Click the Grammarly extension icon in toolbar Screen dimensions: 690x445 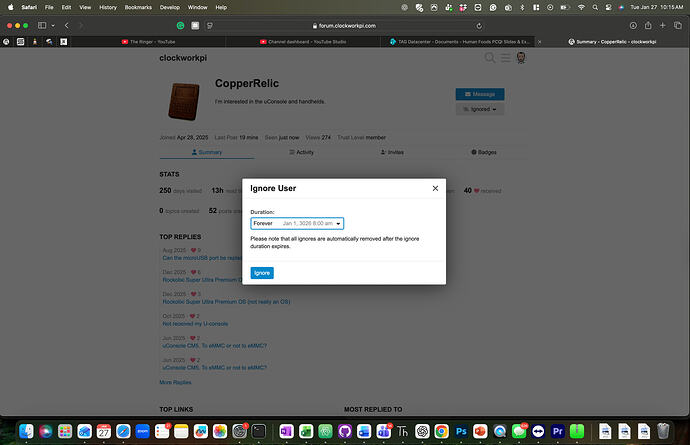[180, 26]
